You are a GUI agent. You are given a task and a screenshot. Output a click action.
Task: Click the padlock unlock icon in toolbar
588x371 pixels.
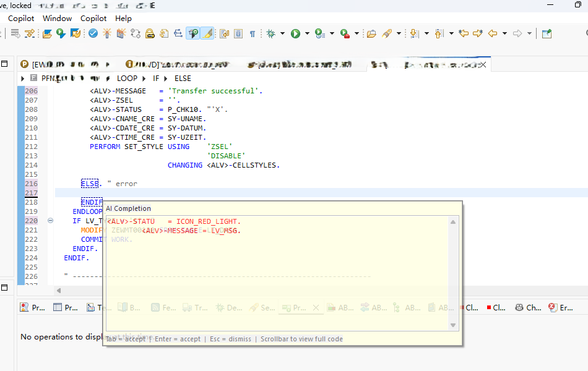(150, 34)
